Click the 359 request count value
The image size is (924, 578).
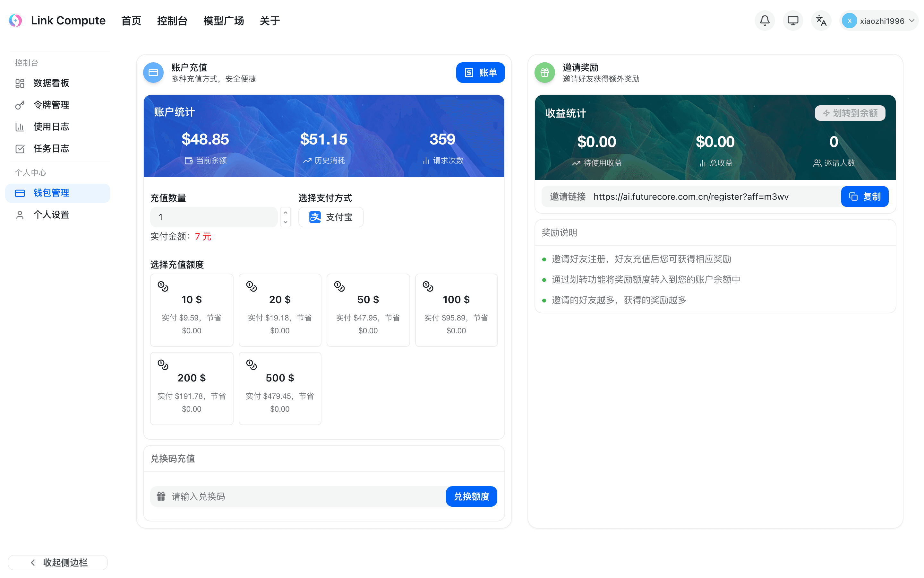pyautogui.click(x=442, y=139)
